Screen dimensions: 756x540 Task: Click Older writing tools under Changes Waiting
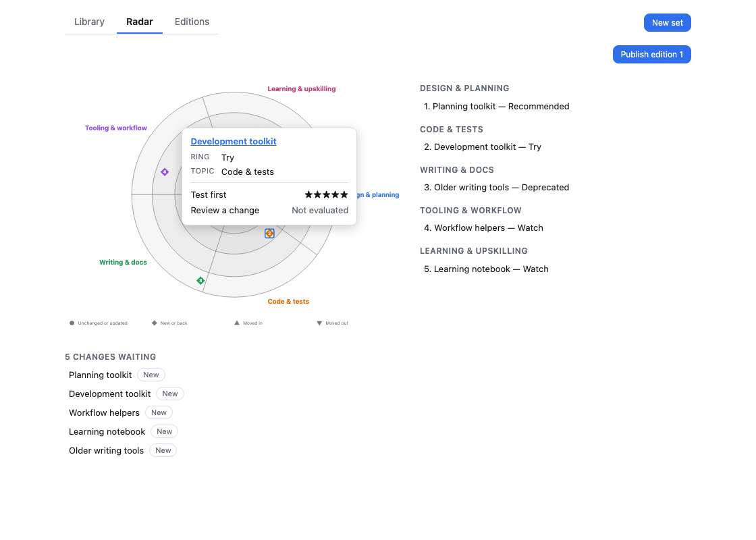pos(107,450)
